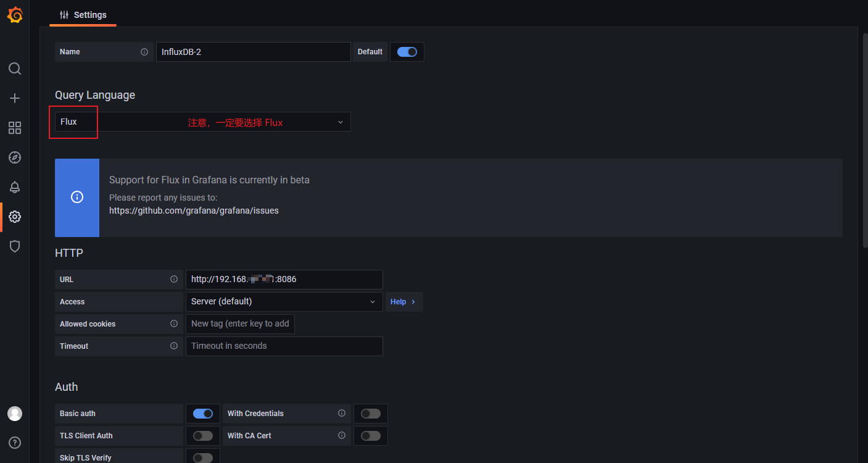Select the Settings tab
Viewport: 868px width, 463px height.
point(83,15)
